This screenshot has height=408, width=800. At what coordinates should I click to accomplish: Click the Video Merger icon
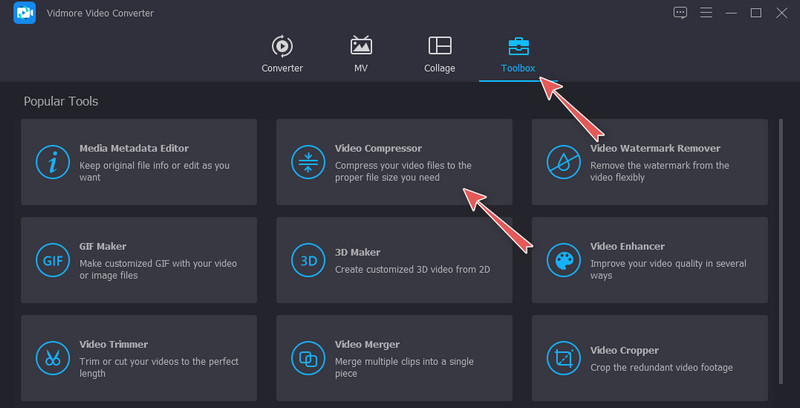(306, 358)
